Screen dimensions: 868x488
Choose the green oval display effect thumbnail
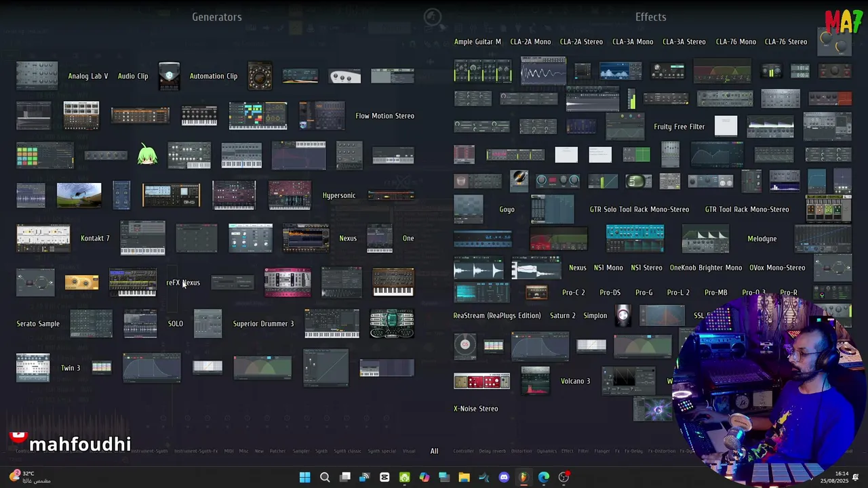coord(638,181)
